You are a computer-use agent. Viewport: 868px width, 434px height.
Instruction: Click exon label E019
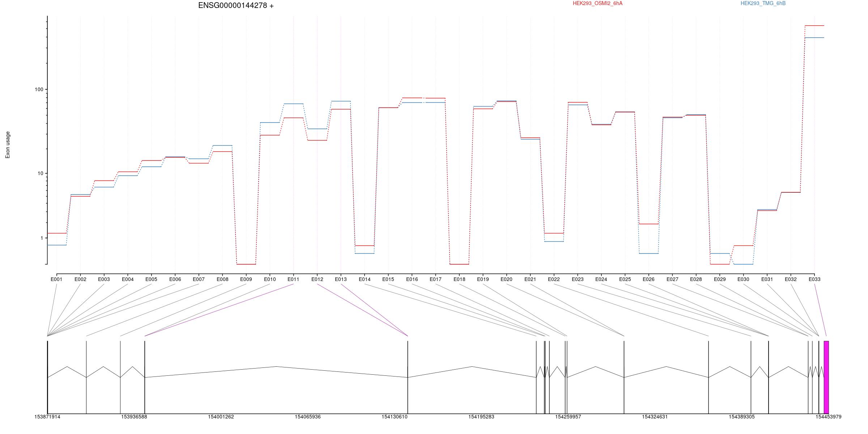[483, 279]
